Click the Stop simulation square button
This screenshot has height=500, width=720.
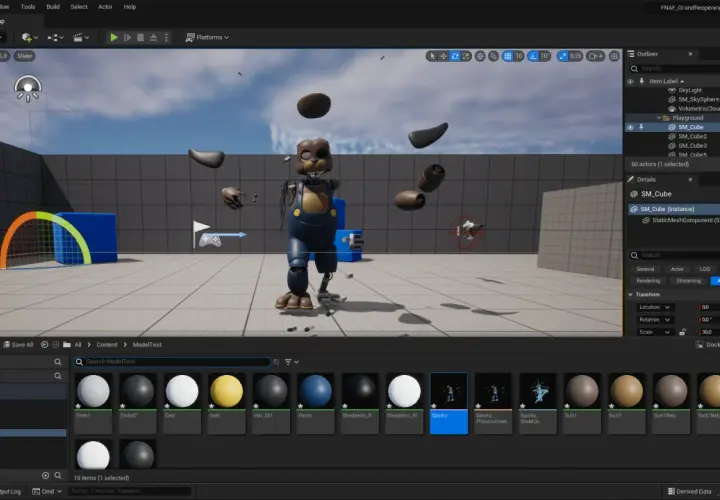pyautogui.click(x=141, y=37)
